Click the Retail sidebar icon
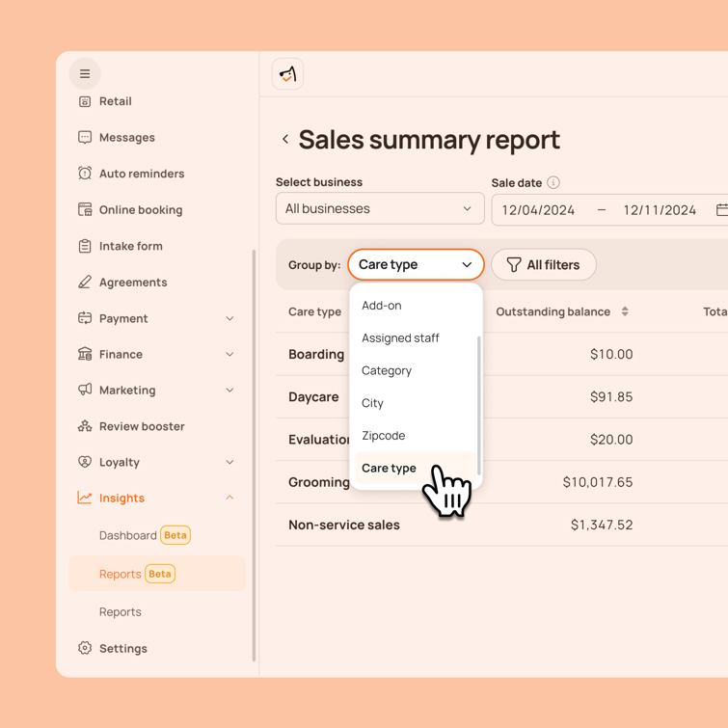The width and height of the screenshot is (728, 728). 85,101
